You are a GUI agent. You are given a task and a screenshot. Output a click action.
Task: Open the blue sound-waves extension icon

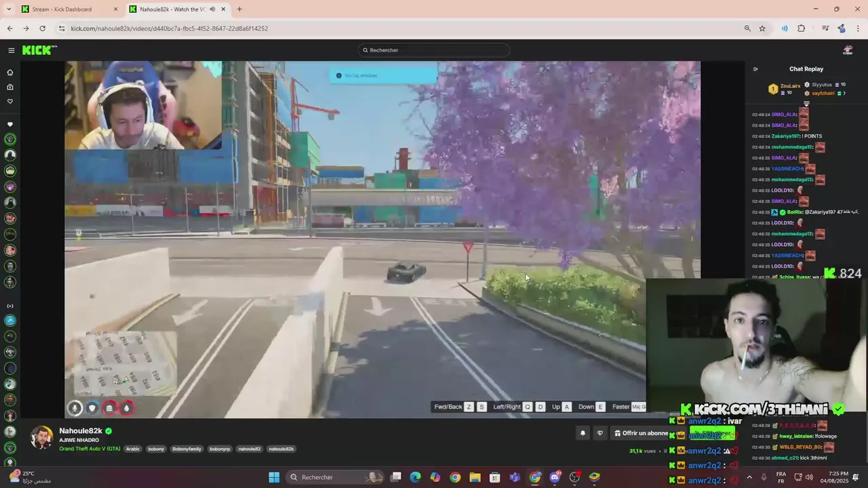pyautogui.click(x=785, y=28)
